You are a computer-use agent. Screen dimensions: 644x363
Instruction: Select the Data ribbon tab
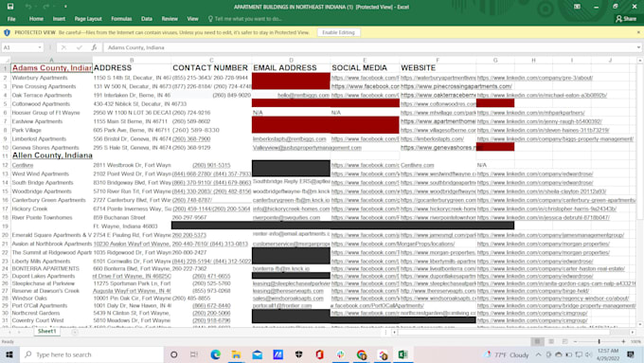[147, 19]
